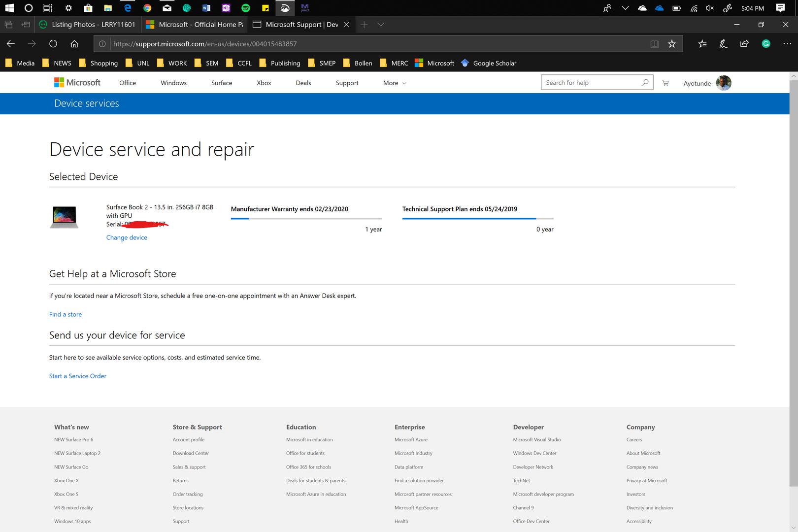Go to the browser home page

pos(74,44)
